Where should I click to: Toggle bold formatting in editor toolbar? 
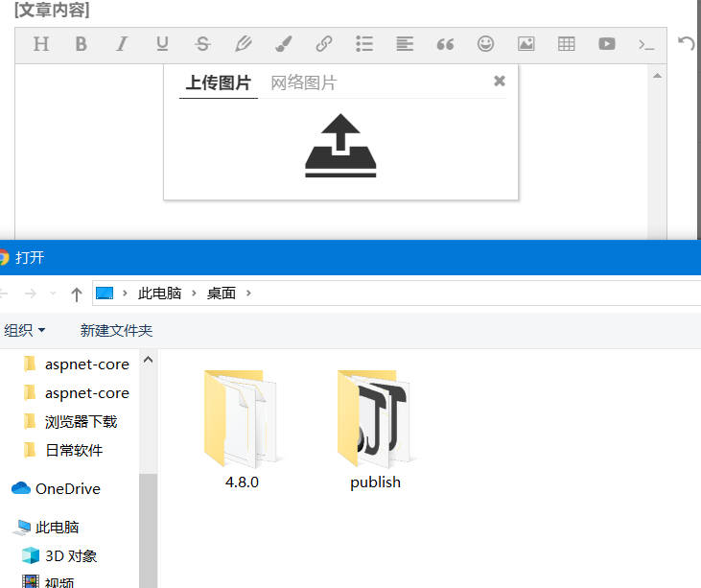(x=81, y=44)
